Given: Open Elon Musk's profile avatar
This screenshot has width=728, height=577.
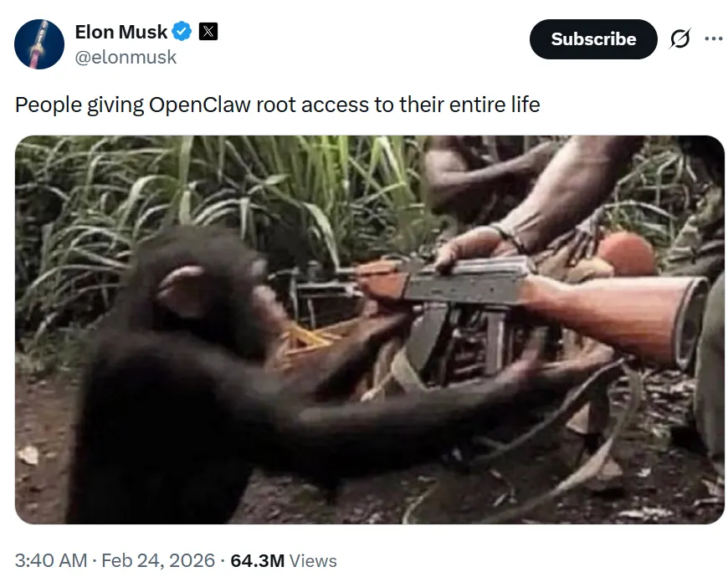Looking at the screenshot, I should (x=39, y=44).
